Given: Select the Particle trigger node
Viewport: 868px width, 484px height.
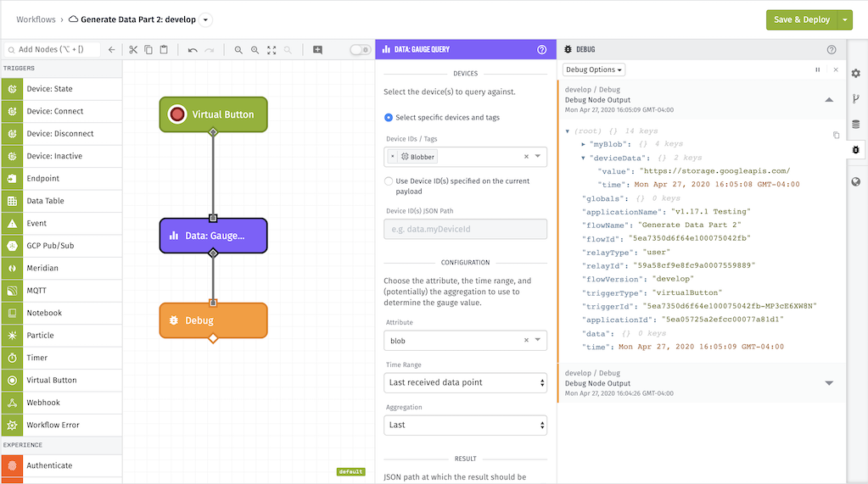Looking at the screenshot, I should tap(61, 335).
